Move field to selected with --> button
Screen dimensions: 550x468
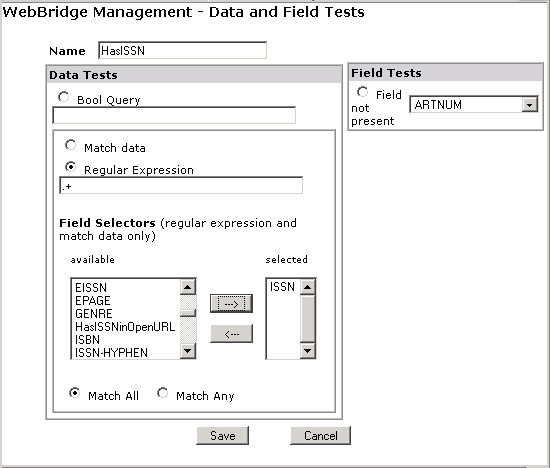click(x=232, y=303)
